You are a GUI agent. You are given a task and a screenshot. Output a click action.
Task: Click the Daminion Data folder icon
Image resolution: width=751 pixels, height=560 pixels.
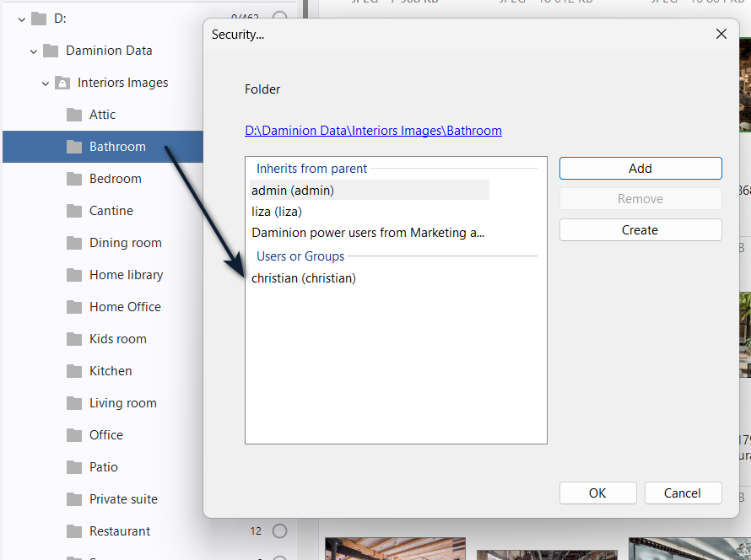coord(51,51)
